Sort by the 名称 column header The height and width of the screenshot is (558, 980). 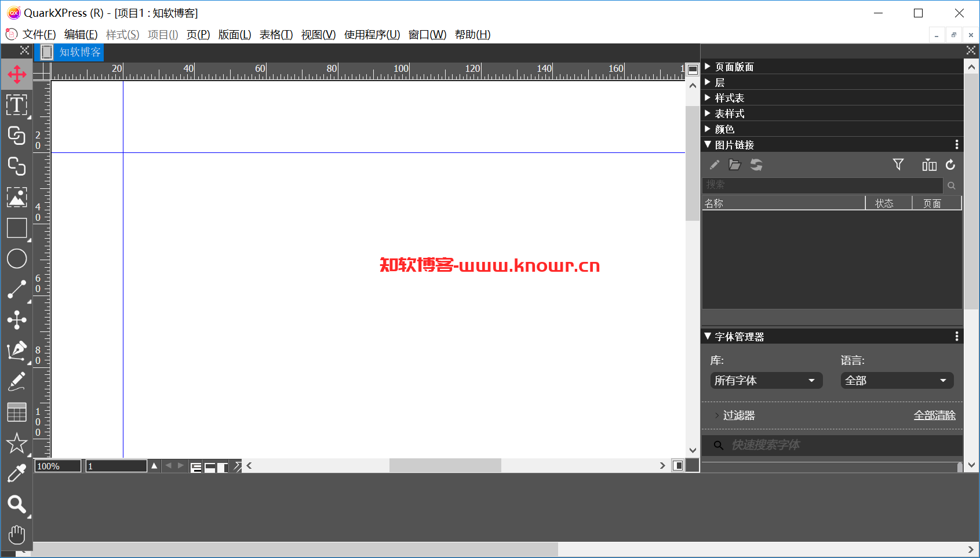(x=784, y=203)
